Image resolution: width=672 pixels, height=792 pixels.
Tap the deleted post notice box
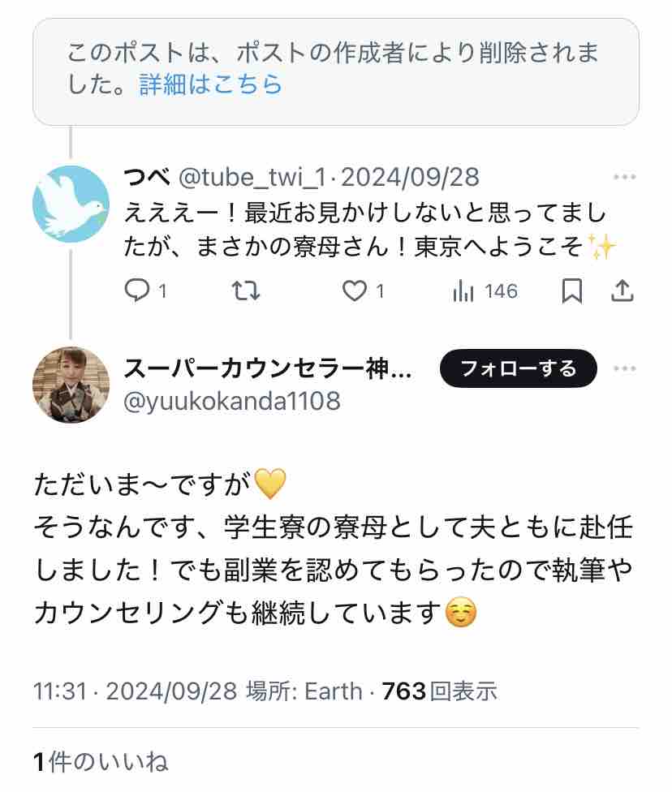coord(336,71)
